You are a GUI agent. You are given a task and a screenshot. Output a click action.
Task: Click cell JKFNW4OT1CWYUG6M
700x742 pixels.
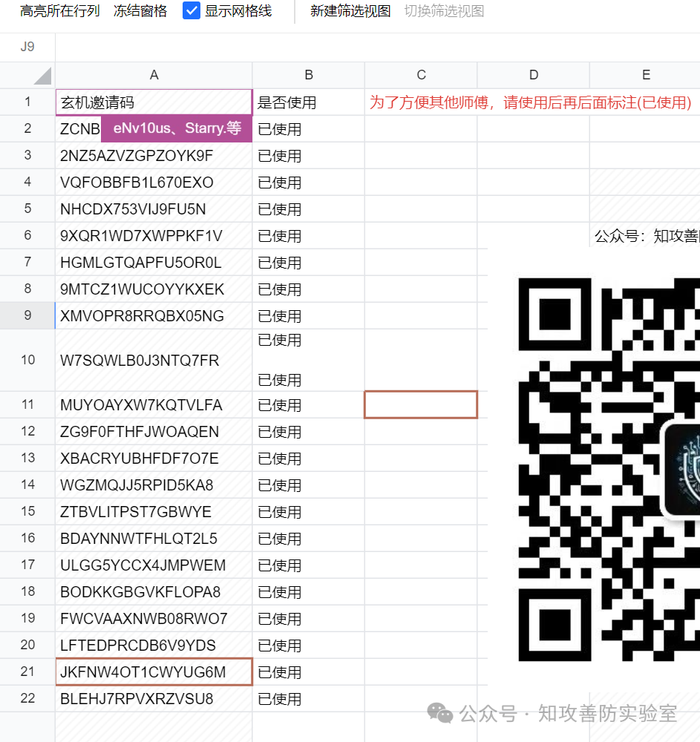[154, 672]
